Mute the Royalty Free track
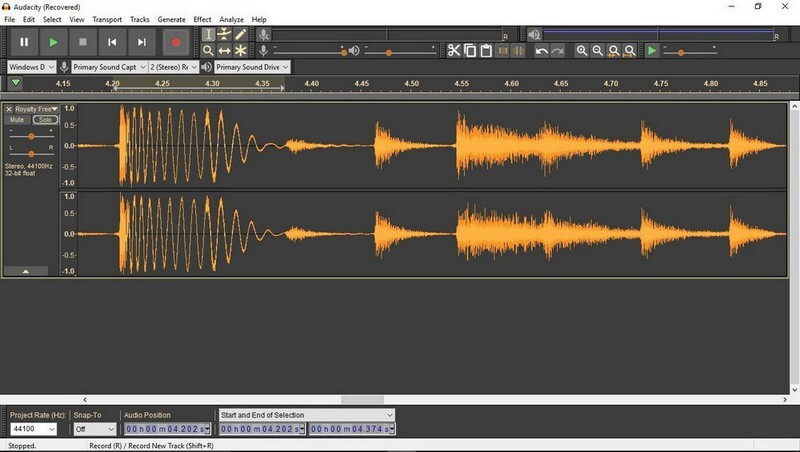 [17, 120]
